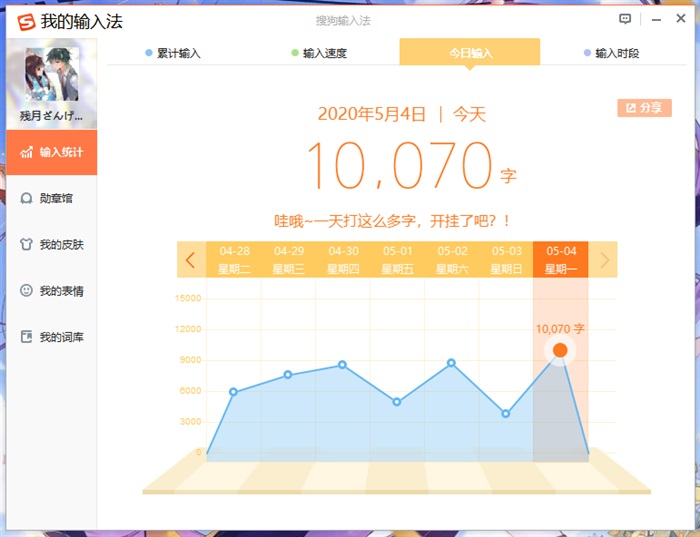Switch to 输入时段 tab
The image size is (700, 537).
611,53
